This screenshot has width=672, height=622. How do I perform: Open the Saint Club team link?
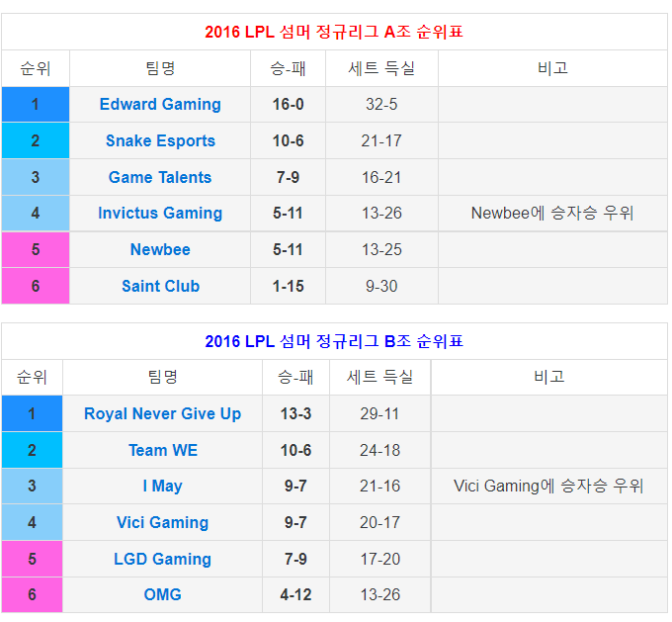pos(160,286)
